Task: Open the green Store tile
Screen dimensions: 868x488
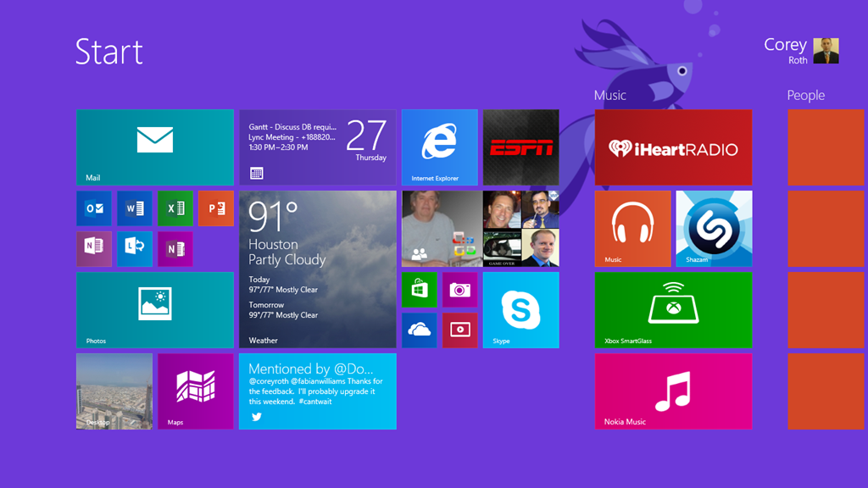Action: [420, 290]
